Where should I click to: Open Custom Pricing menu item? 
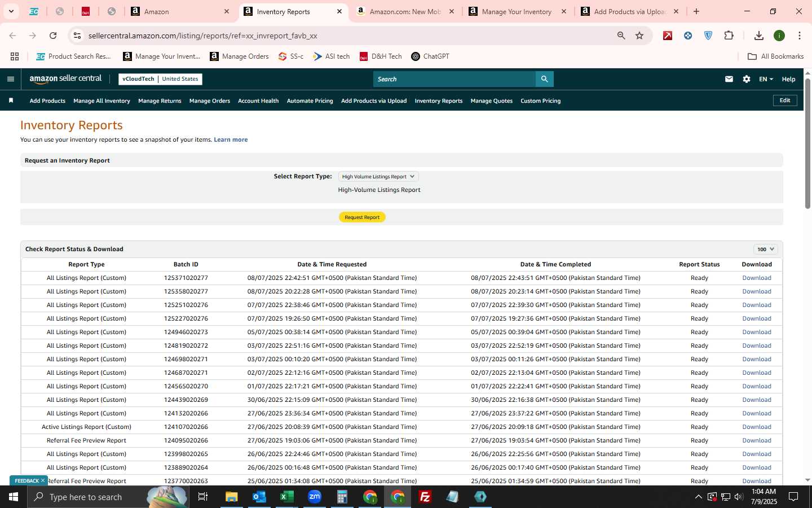[540, 101]
